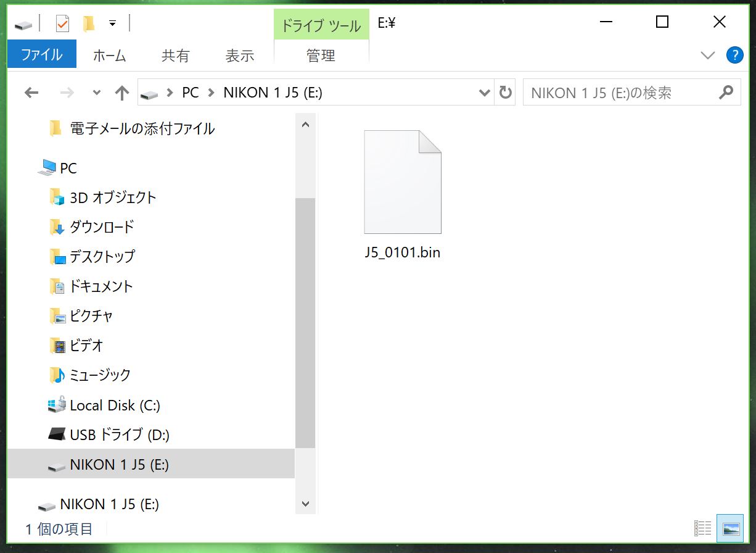Click navigation pane scroll down arrow

pyautogui.click(x=305, y=504)
